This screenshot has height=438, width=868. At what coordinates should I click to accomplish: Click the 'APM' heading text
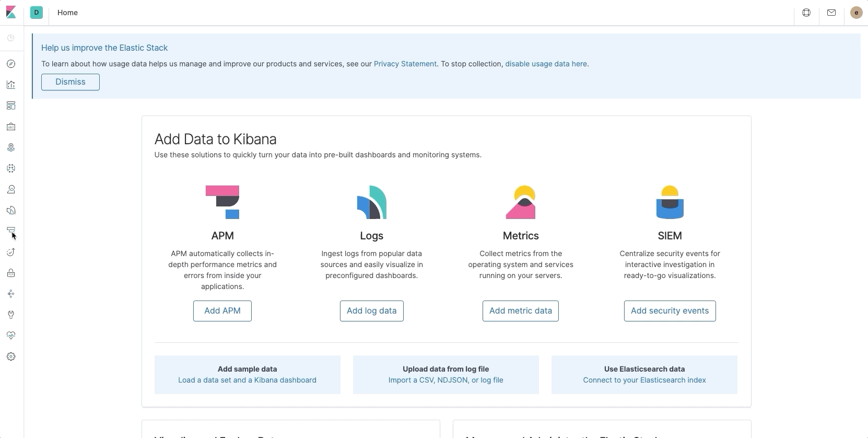coord(222,236)
